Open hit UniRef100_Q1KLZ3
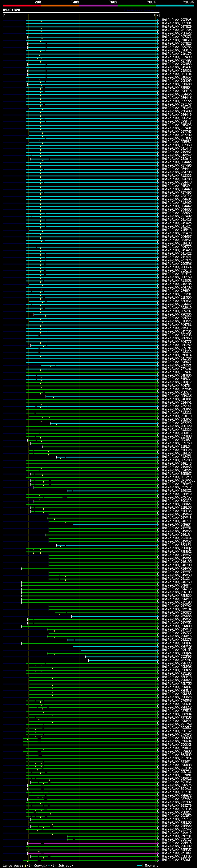 176,40
